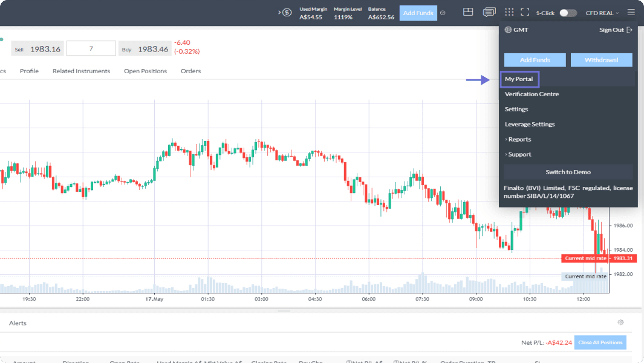
Task: Click the GMT timezone label
Action: (521, 30)
